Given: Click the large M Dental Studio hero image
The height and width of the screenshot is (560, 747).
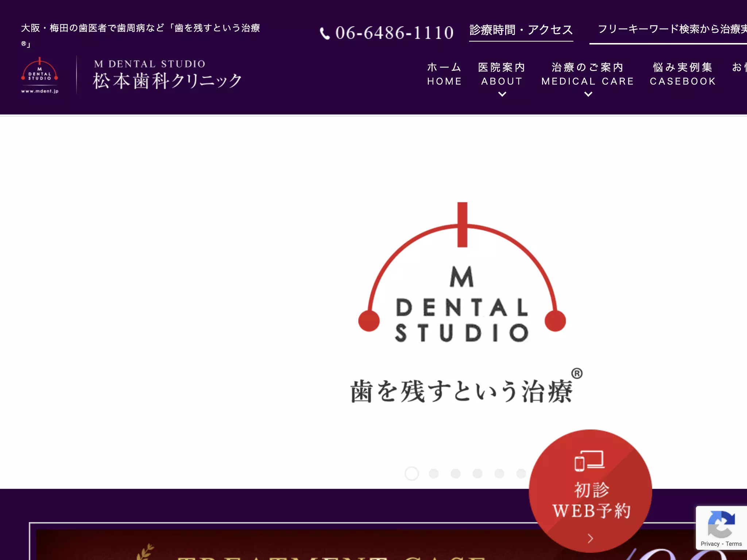Looking at the screenshot, I should click(462, 273).
